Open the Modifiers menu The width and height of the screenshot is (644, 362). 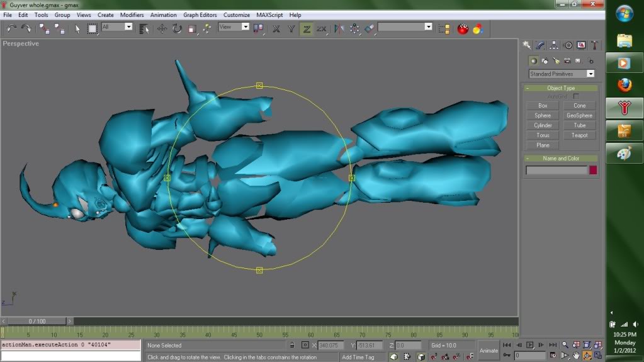[x=132, y=14]
